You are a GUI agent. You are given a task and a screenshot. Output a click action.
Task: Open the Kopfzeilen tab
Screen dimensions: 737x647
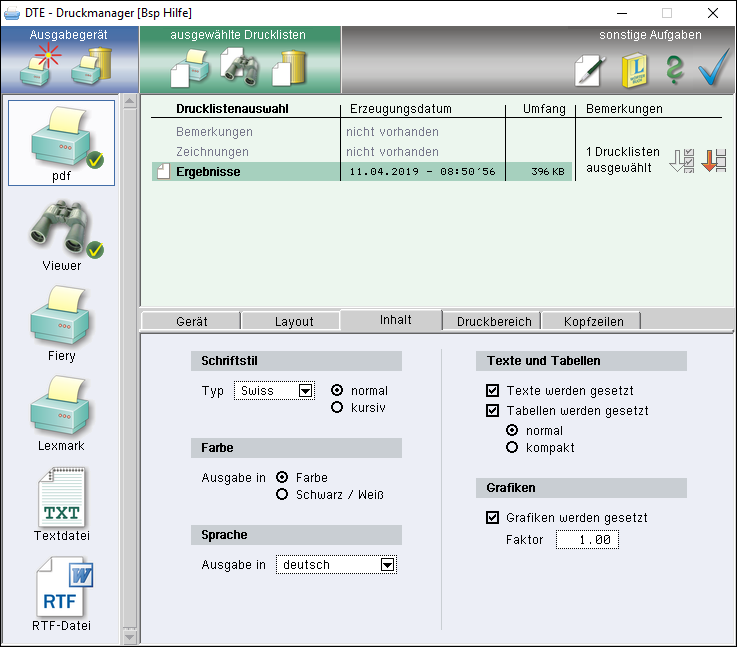tap(593, 321)
